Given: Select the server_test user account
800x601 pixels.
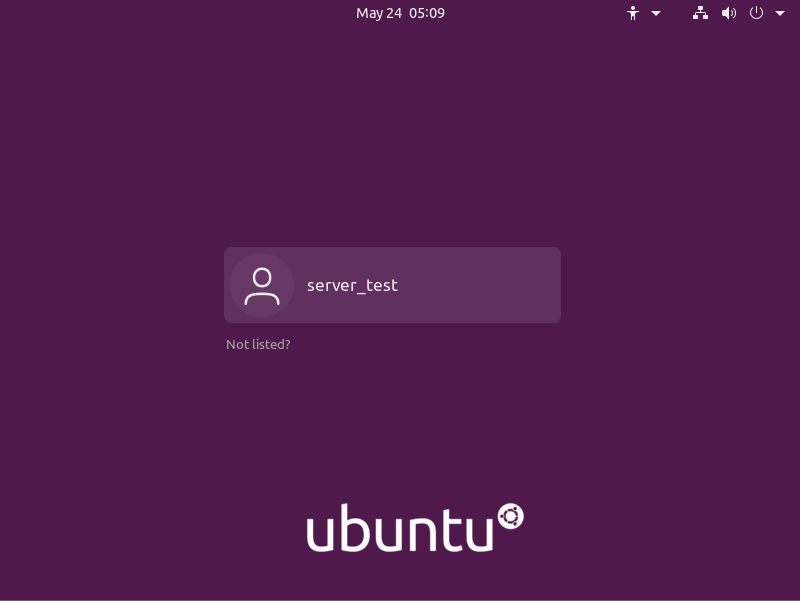Looking at the screenshot, I should tap(392, 285).
